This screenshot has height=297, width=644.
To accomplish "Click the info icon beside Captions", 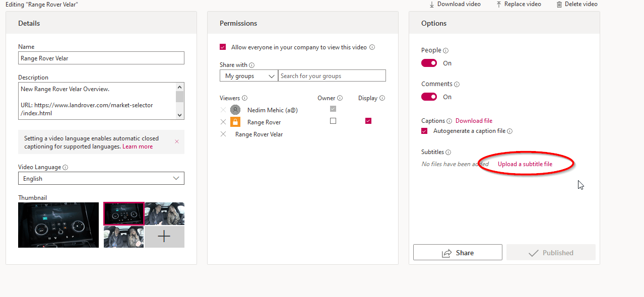I will (x=449, y=121).
